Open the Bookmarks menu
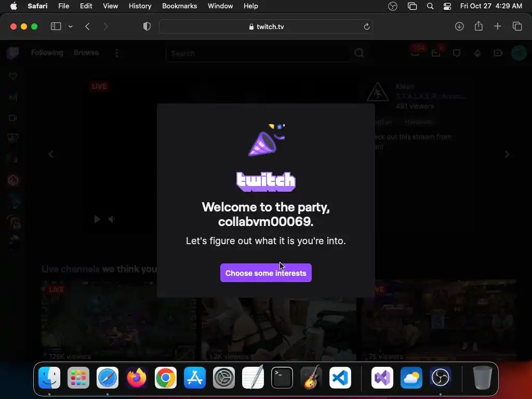This screenshot has height=399, width=532. [179, 6]
